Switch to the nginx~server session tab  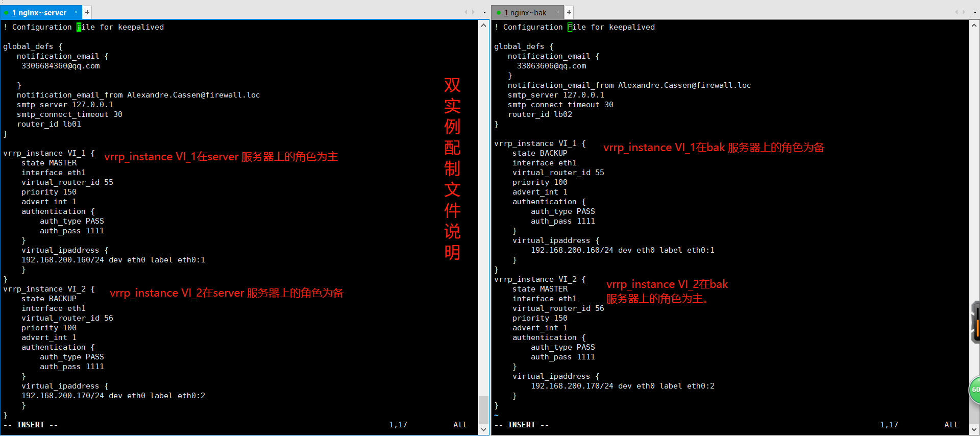[40, 13]
